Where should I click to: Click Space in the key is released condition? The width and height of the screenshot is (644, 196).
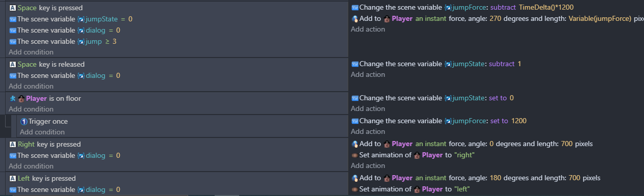coord(27,64)
